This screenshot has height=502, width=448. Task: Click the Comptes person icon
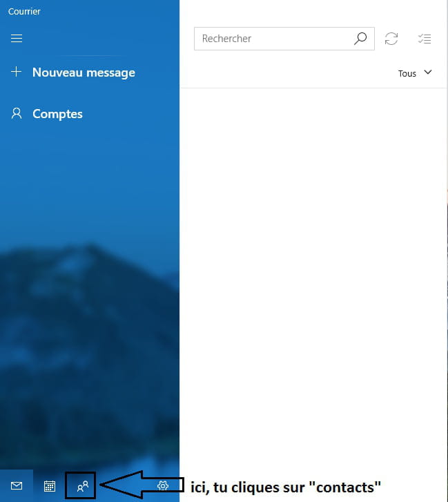(17, 114)
